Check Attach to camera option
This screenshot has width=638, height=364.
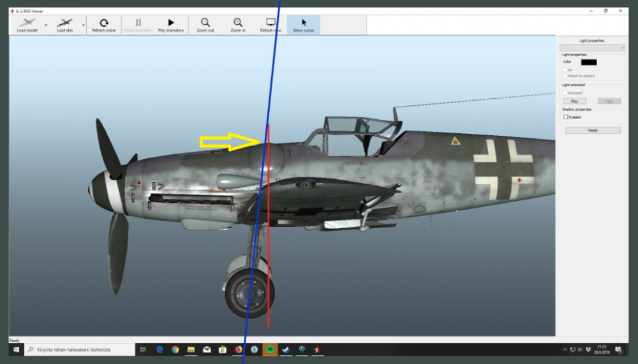click(565, 76)
